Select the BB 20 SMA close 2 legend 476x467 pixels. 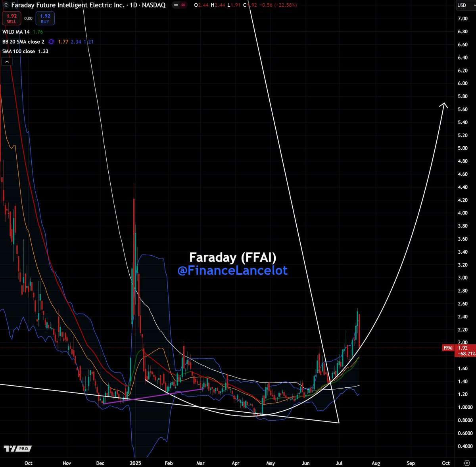pos(23,42)
